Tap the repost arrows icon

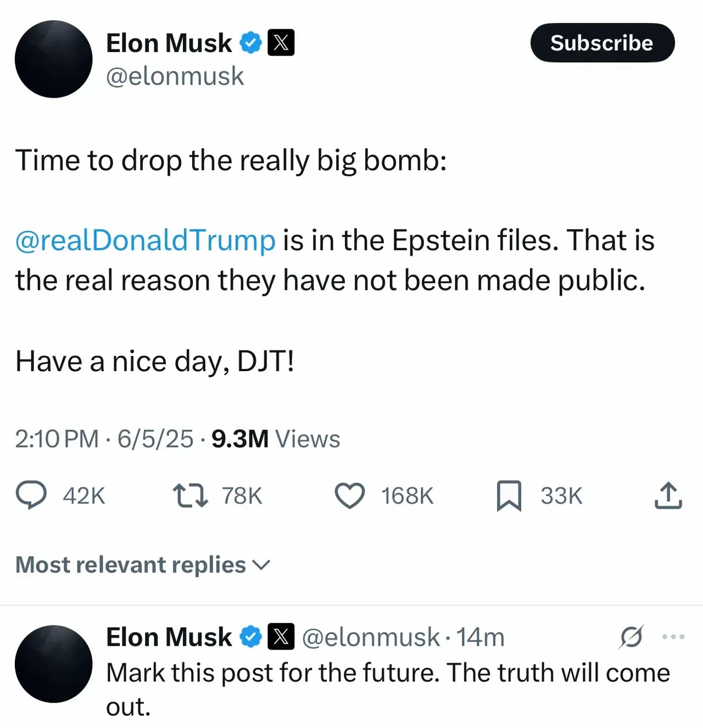coord(191,495)
